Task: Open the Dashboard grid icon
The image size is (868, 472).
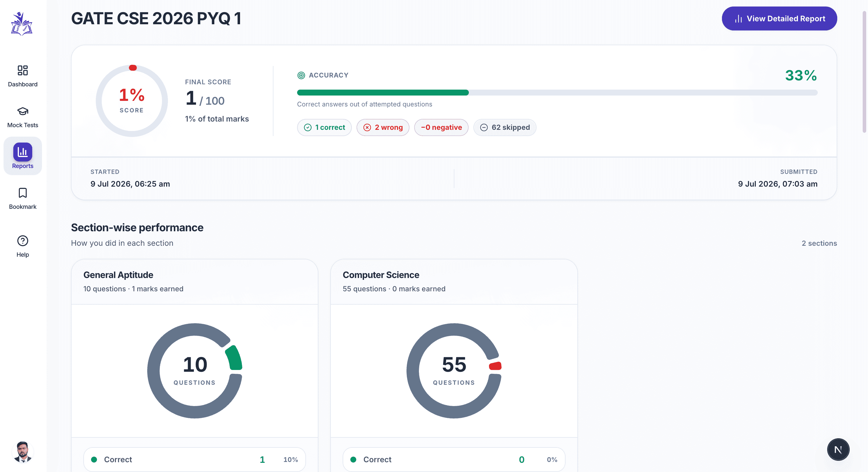Action: (22, 70)
